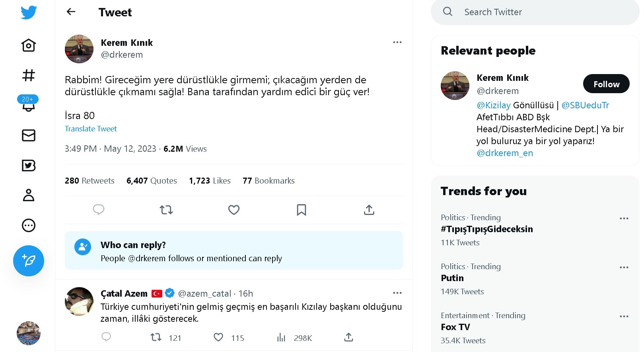The image size is (644, 352).
Task: Navigate back with the arrow
Action: pyautogui.click(x=70, y=12)
